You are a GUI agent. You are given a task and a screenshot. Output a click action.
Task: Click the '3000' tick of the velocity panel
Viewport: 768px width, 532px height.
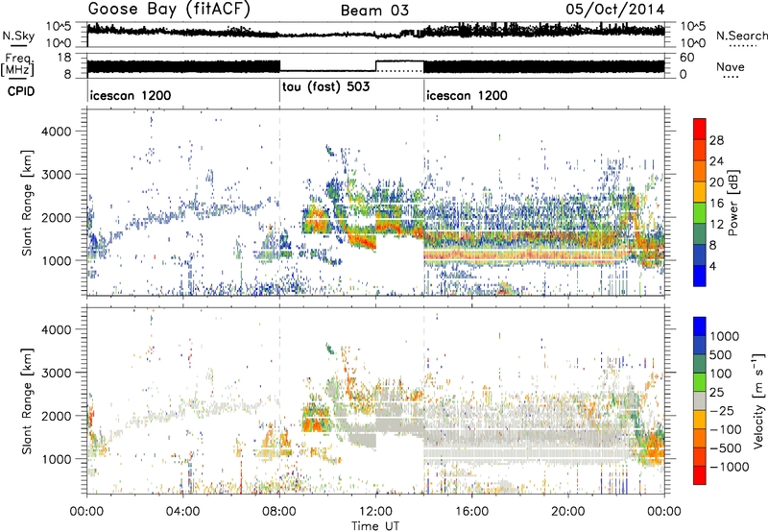coord(57,373)
